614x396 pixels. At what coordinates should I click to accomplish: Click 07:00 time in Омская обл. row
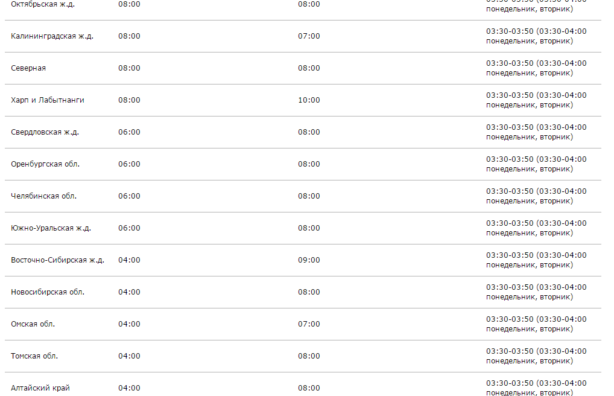tap(309, 324)
